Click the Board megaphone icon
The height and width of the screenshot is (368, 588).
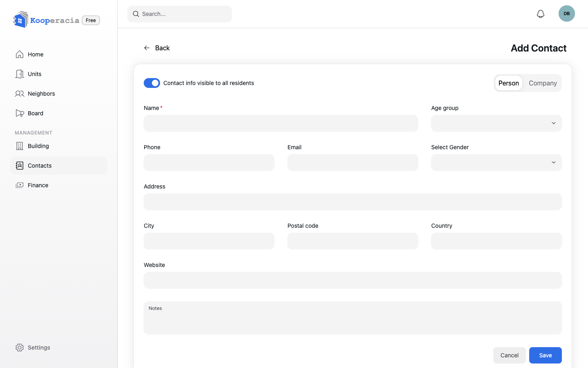pyautogui.click(x=20, y=113)
